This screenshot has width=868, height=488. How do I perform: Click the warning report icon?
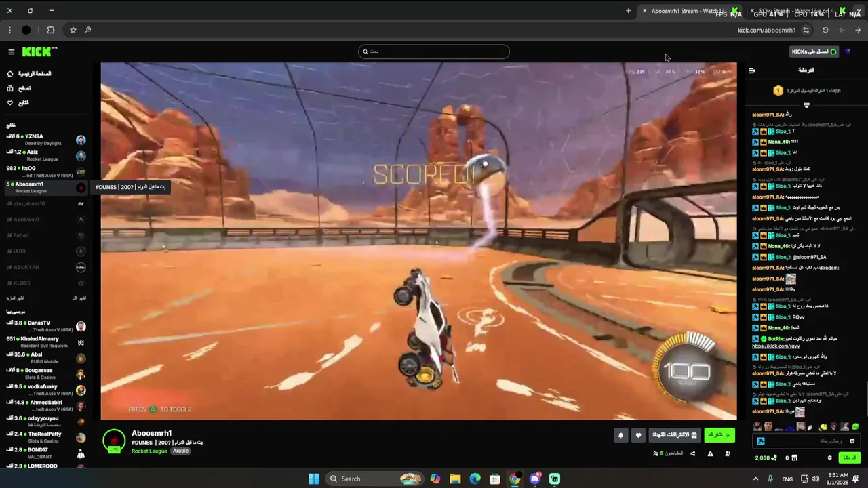[x=710, y=453]
